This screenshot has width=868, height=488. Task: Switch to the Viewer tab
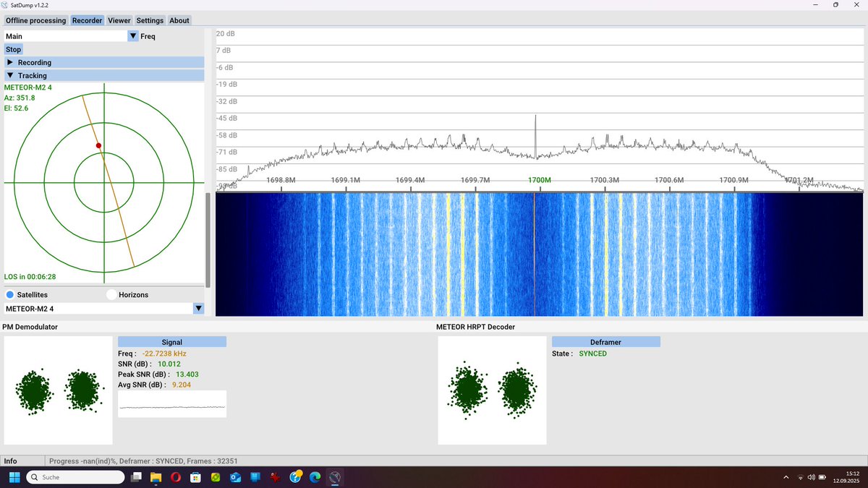tap(119, 20)
